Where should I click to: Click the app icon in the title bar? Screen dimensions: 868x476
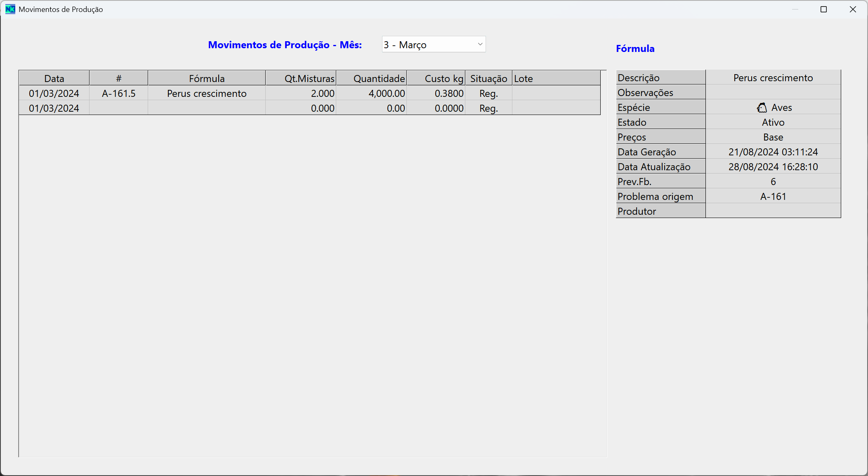coord(10,9)
